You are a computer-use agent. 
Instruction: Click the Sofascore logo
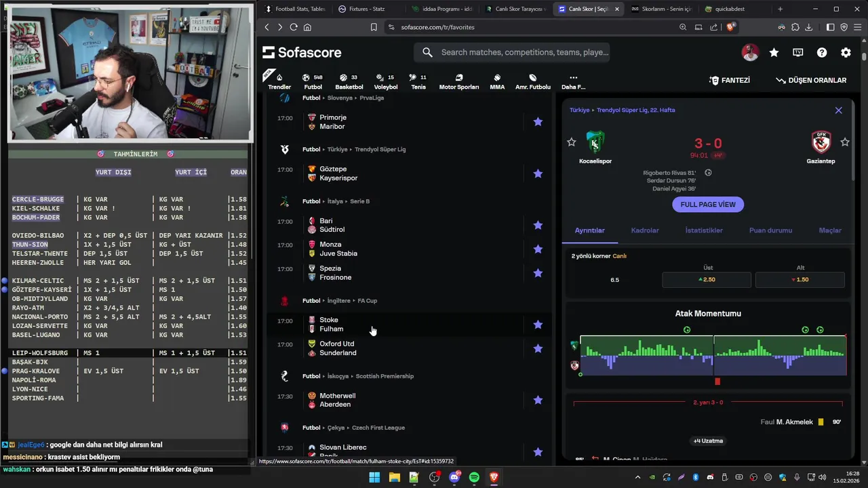pyautogui.click(x=302, y=52)
